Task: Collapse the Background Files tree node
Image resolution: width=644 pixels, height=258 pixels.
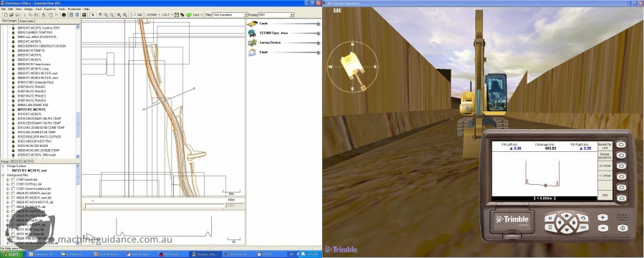Action: [x=3, y=176]
